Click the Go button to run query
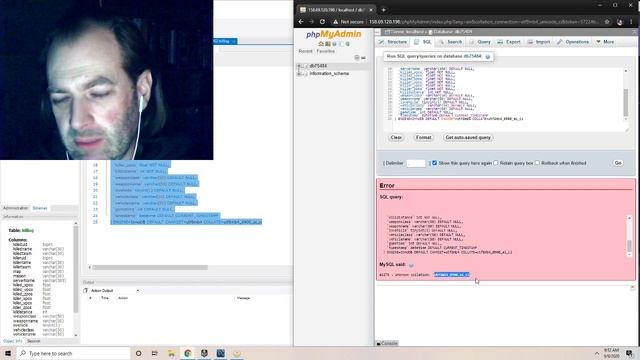The image size is (640, 360). 618,163
